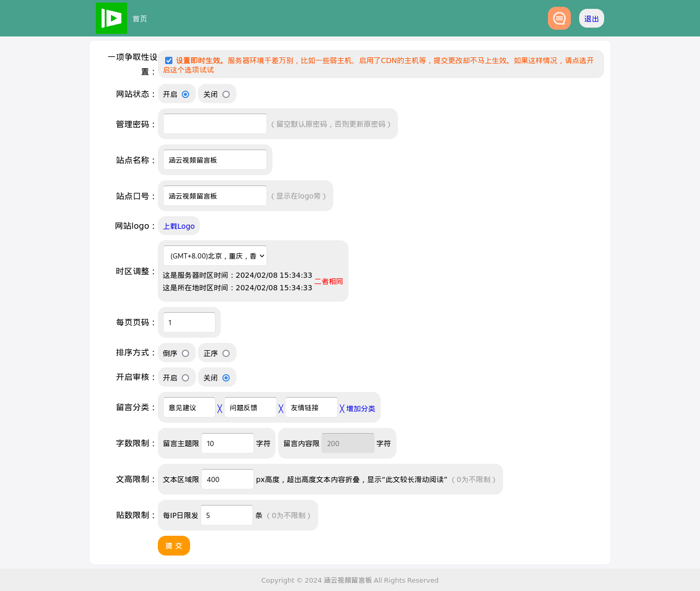
Task: Select 正序 sort order
Action: (226, 353)
